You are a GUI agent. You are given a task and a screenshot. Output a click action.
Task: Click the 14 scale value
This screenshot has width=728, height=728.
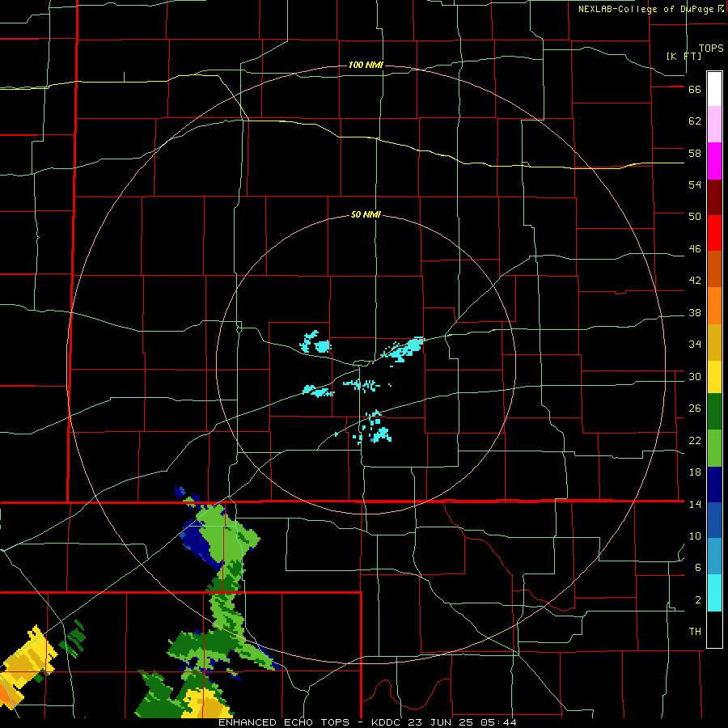[x=695, y=504]
